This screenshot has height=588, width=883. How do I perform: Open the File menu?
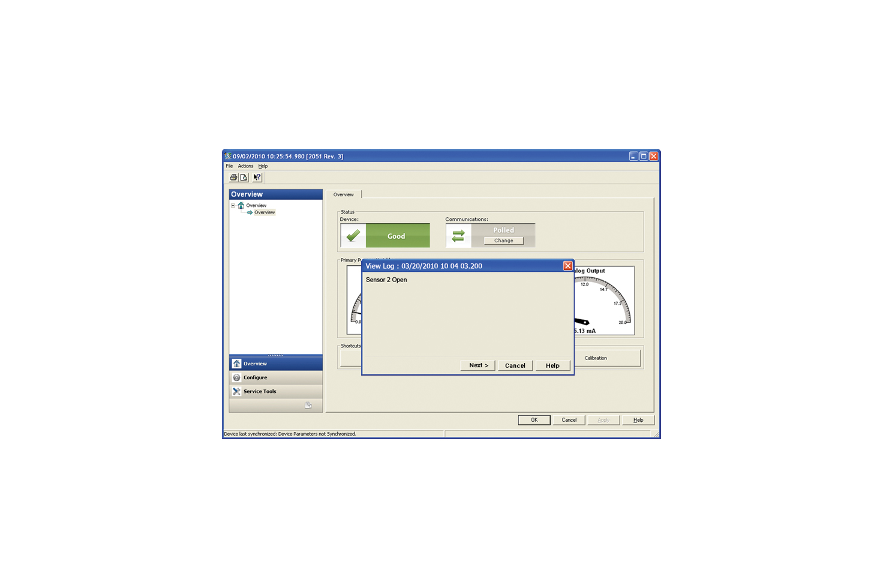229,166
